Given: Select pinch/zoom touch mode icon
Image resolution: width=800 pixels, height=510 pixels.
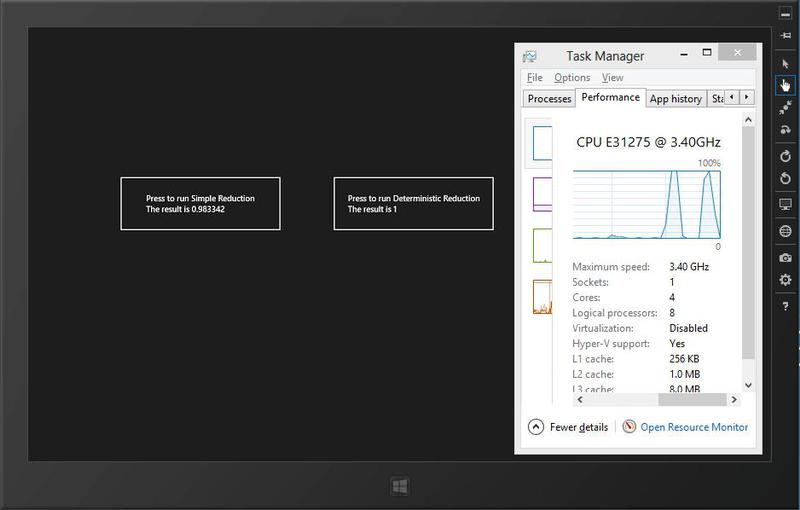Looking at the screenshot, I should [x=785, y=108].
